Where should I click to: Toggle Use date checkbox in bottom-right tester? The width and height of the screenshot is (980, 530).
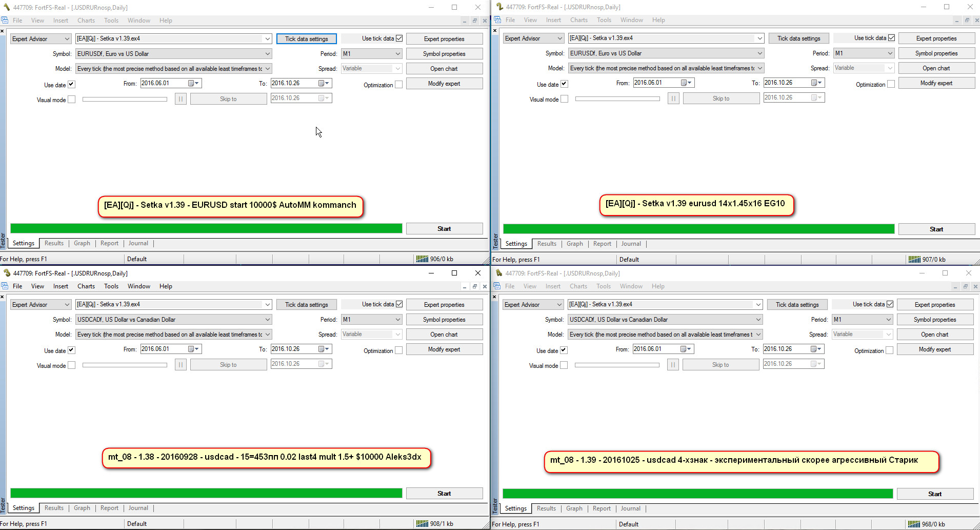click(564, 350)
